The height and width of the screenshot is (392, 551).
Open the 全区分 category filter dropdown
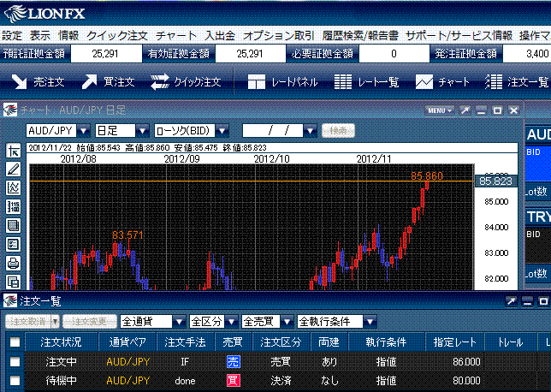[232, 321]
